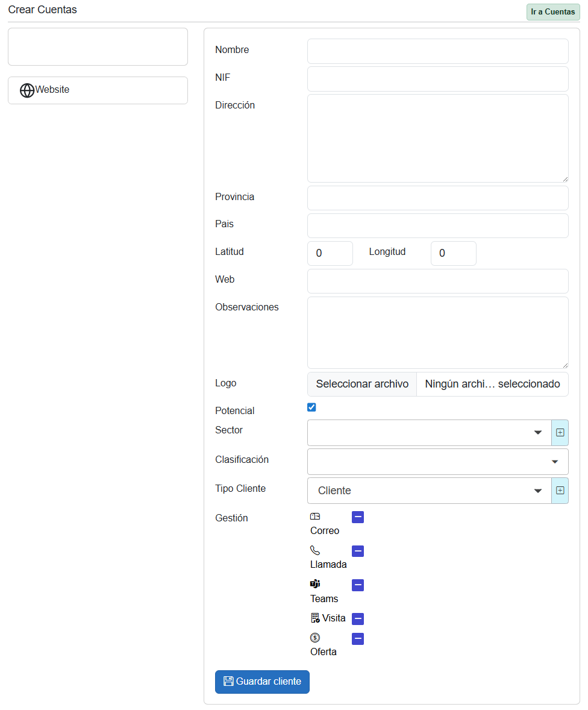Click the Correo mail icon
588x710 pixels.
click(x=315, y=517)
